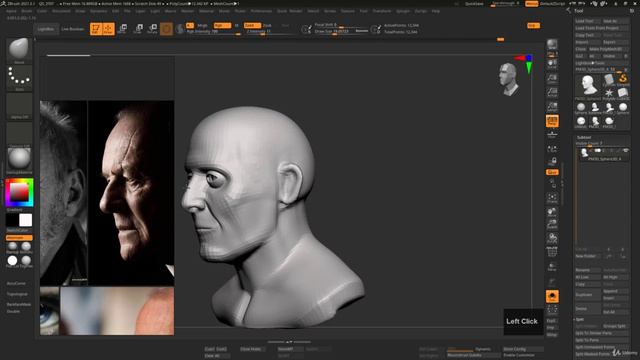Click the camera head orientation thumbnail

tap(508, 79)
